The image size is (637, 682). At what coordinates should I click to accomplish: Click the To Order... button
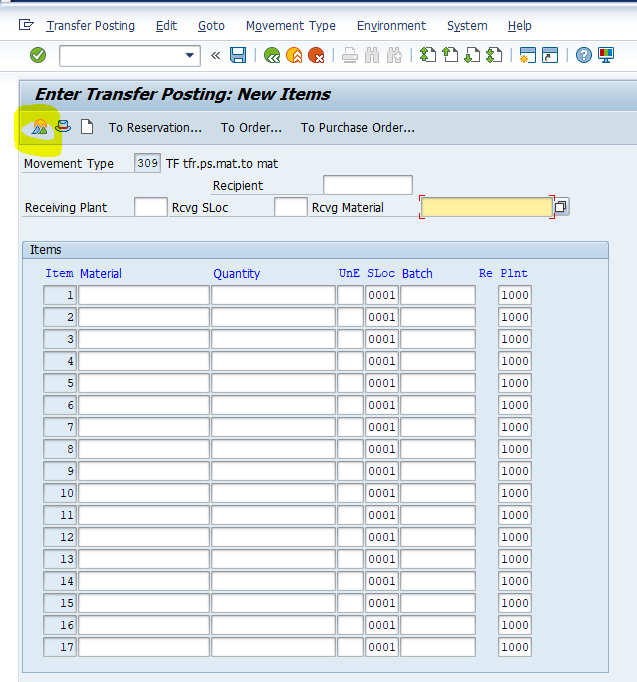pyautogui.click(x=251, y=127)
